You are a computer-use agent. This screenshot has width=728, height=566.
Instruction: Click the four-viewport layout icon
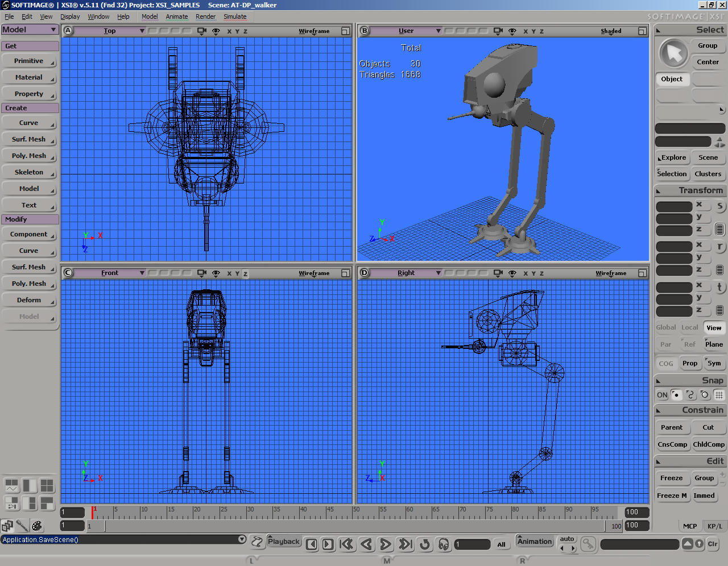tap(47, 485)
